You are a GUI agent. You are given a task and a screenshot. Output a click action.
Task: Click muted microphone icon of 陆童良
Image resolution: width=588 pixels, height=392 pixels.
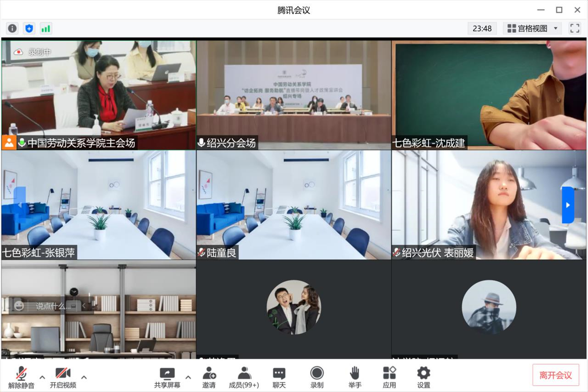tap(201, 253)
